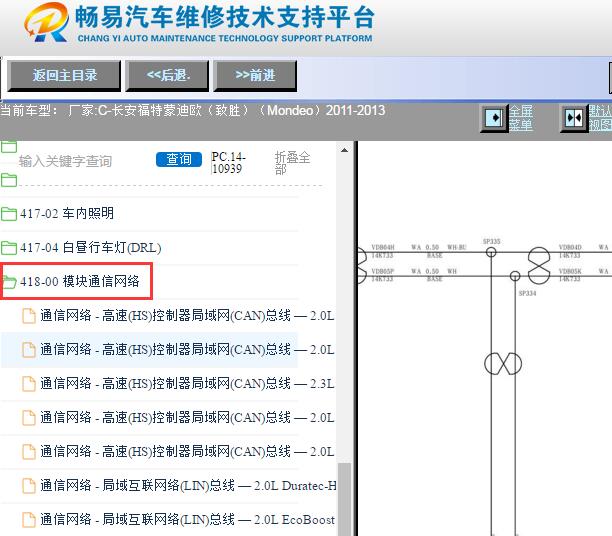
Task: Click the document icon beside the 2.3L entry
Action: [x=28, y=384]
